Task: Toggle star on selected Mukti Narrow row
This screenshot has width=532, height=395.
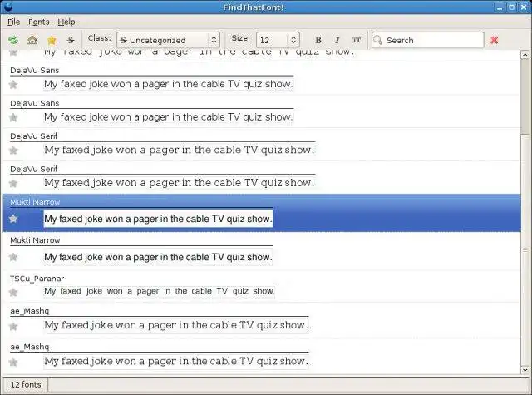Action: click(x=13, y=219)
